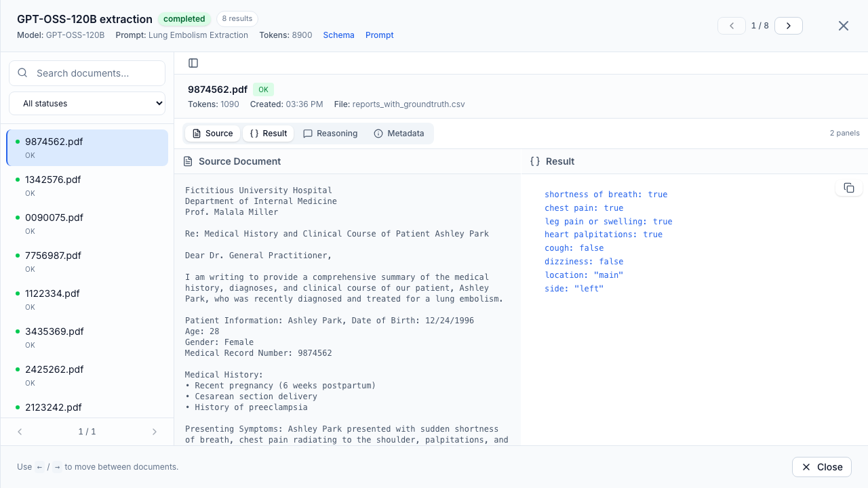
Task: Select document 0090075.pdf
Action: 87,224
